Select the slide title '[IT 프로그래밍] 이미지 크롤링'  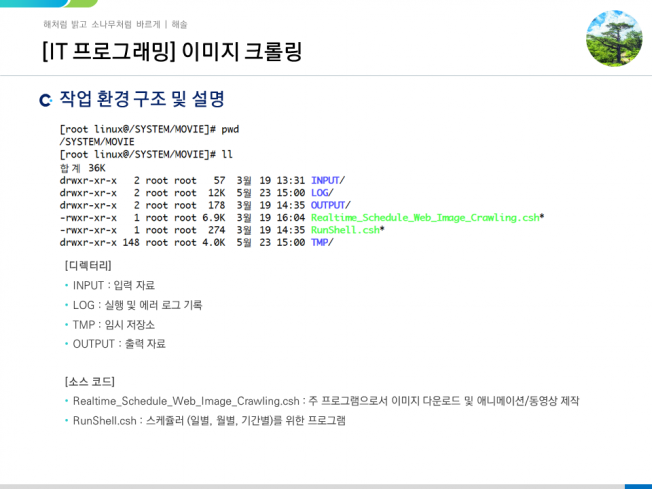click(x=172, y=51)
